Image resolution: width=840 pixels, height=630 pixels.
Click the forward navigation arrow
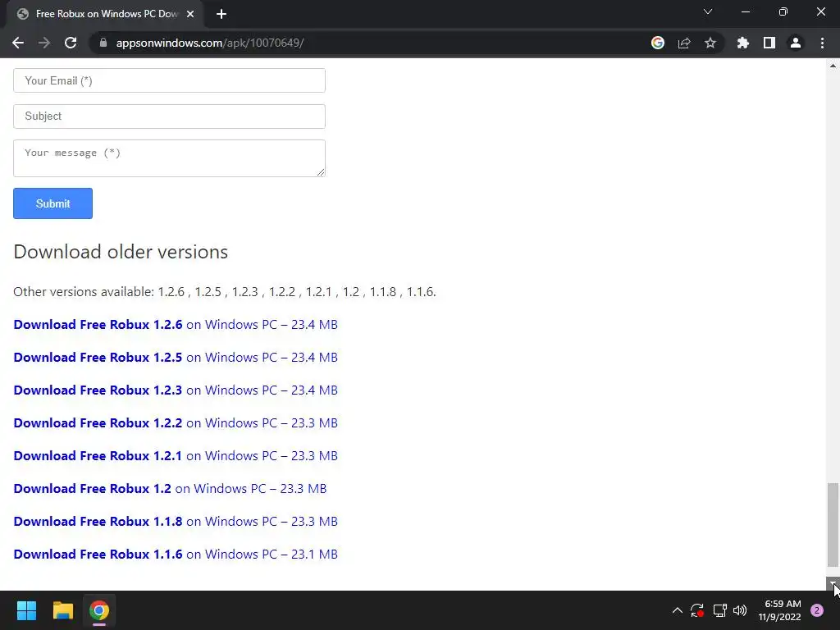click(x=44, y=43)
